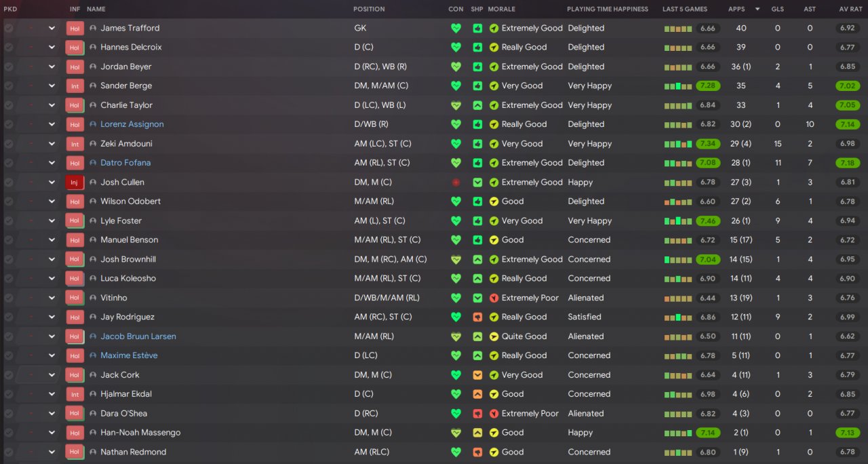
Task: Open the row dropdown for Manuel Benson
Action: [x=52, y=240]
